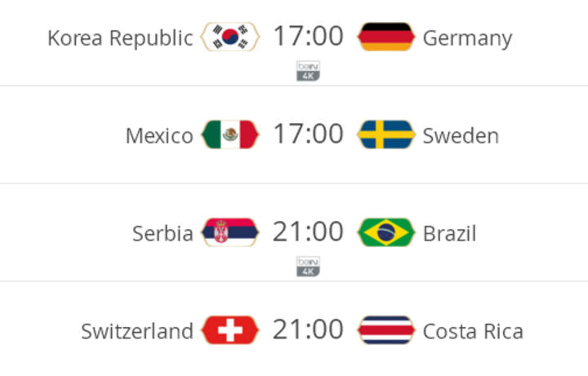Click 21:00 time for Switzerland–Costa Rica
Viewport: 588px width, 376px height.
coord(308,330)
